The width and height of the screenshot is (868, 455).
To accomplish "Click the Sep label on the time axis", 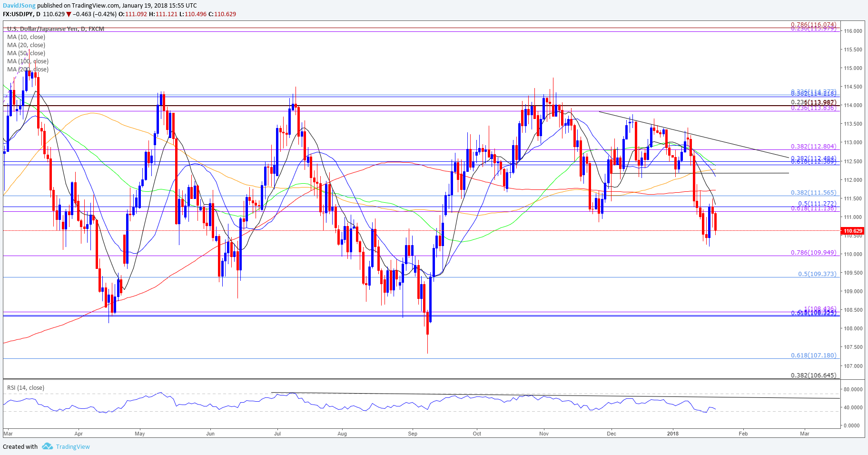I will (413, 434).
